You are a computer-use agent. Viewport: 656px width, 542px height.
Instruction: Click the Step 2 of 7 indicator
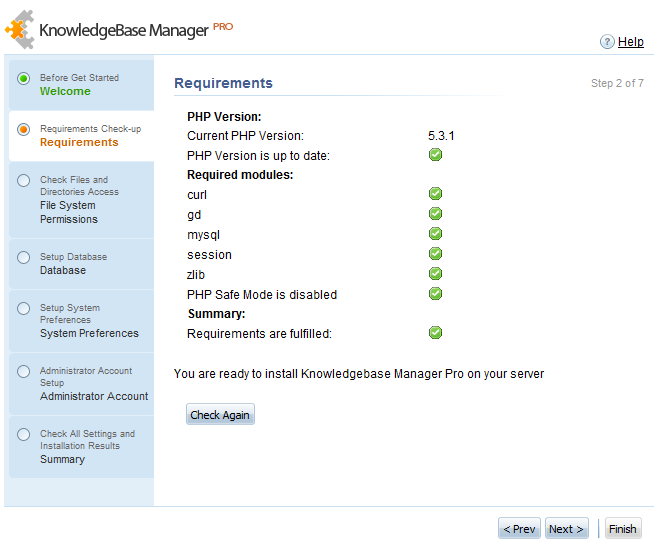click(617, 83)
